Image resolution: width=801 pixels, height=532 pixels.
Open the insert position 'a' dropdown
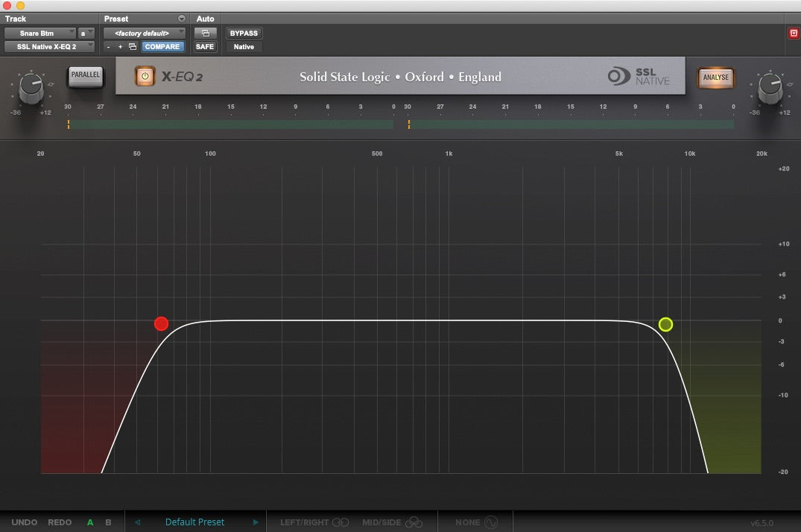[x=86, y=34]
